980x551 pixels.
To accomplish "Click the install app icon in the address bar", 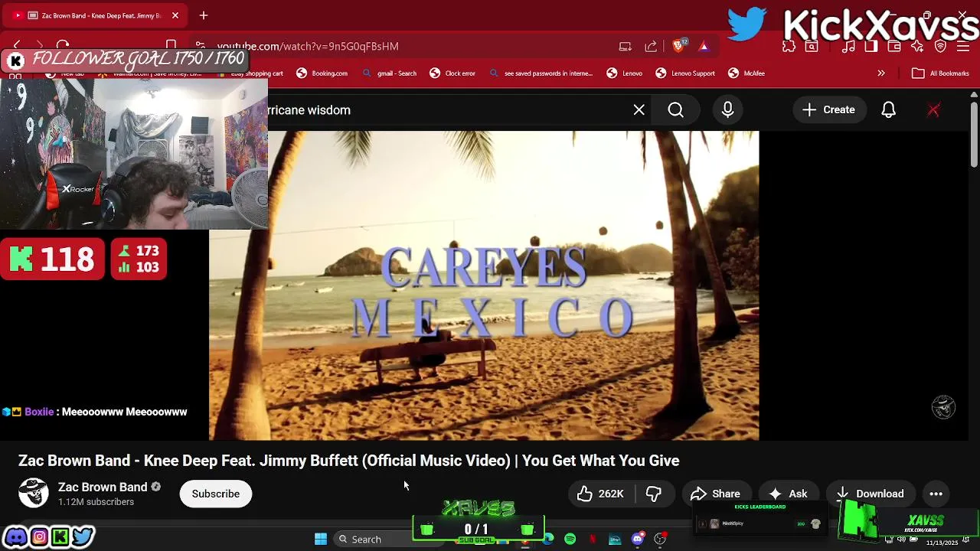I will pyautogui.click(x=625, y=46).
